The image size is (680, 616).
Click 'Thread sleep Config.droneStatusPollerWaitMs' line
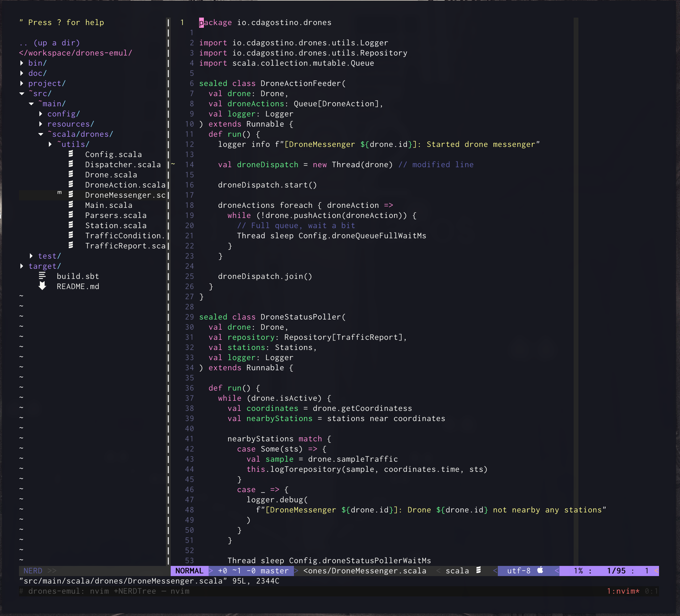pyautogui.click(x=329, y=560)
